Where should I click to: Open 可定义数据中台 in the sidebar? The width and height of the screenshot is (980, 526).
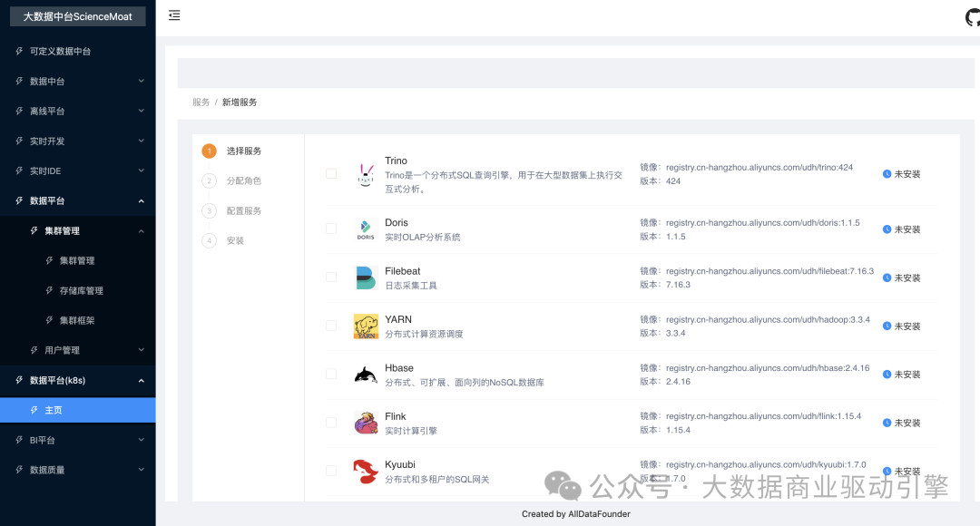(x=60, y=52)
